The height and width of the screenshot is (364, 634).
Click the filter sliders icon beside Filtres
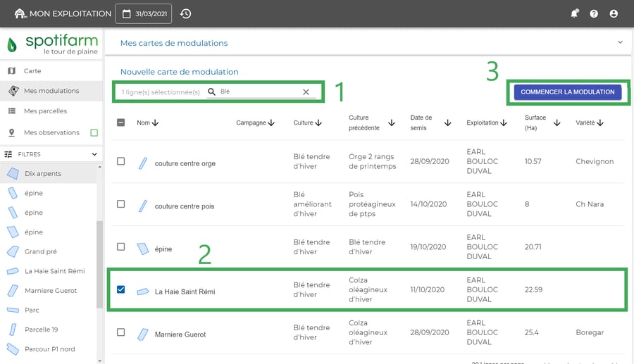click(8, 154)
